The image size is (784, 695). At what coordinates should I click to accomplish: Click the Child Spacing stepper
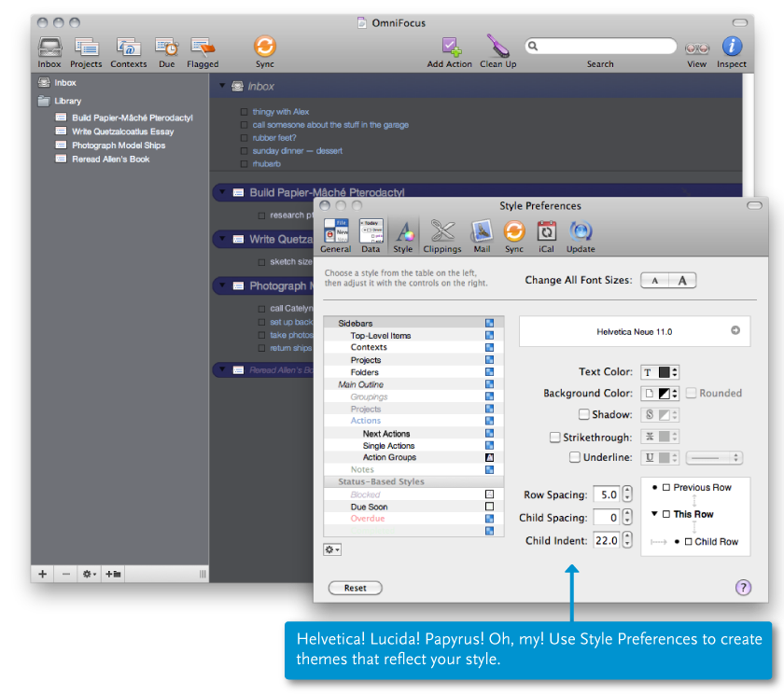[627, 517]
